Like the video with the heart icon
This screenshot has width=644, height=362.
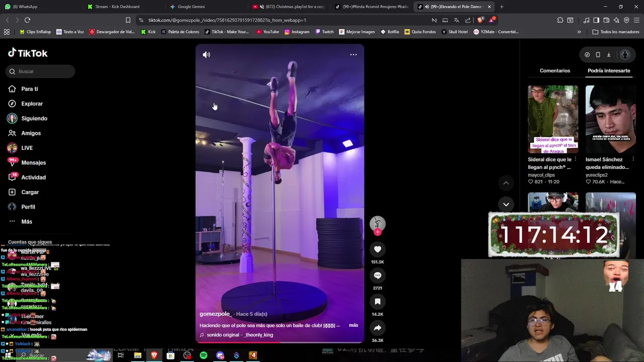pos(377,249)
